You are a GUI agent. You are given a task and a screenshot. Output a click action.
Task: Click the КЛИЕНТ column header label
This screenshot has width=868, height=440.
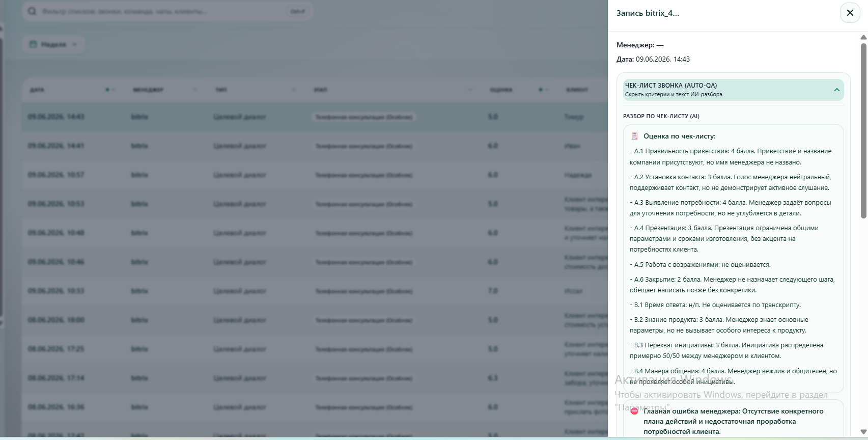[577, 90]
